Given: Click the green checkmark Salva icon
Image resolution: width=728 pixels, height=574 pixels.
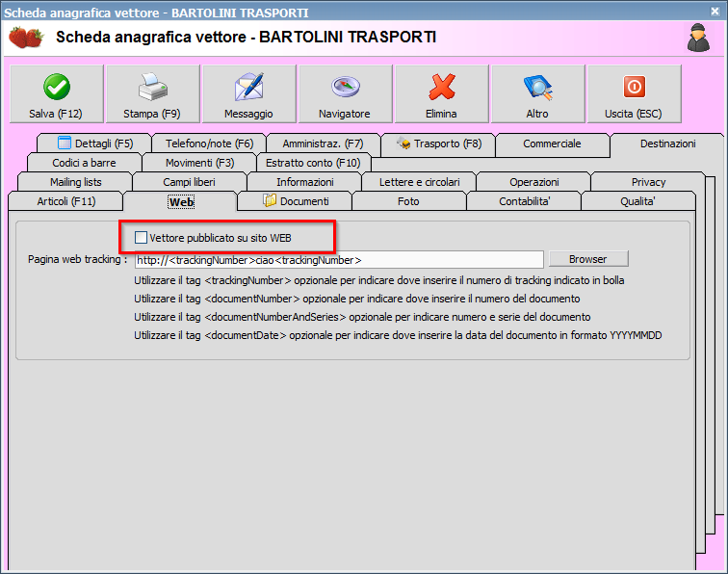Looking at the screenshot, I should click(57, 87).
